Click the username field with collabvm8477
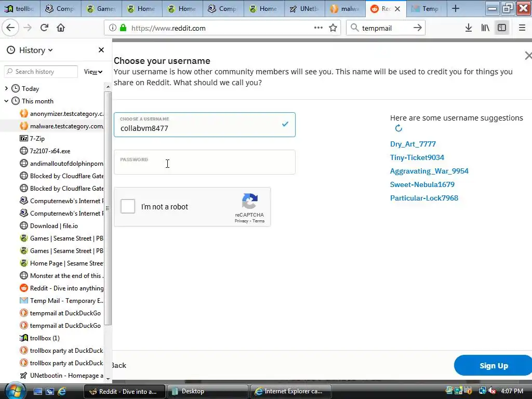Viewport: 532px width, 399px height. (205, 125)
